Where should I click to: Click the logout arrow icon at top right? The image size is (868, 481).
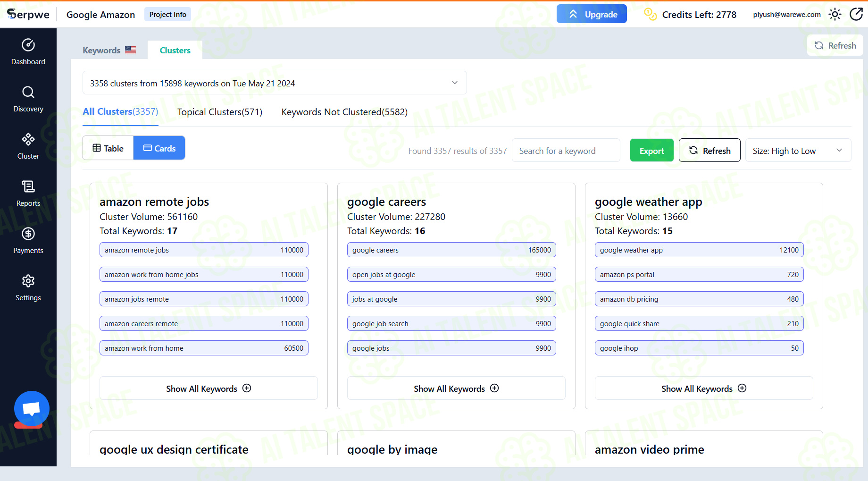[856, 14]
